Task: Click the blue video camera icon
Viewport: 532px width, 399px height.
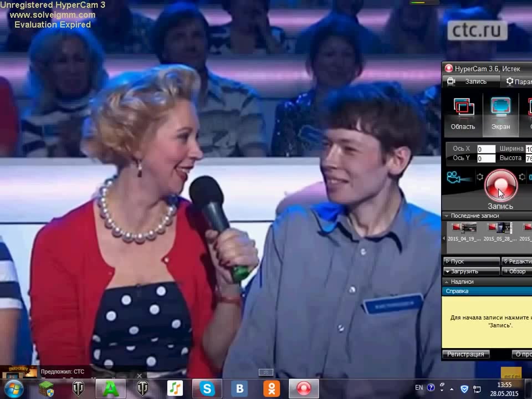Action: (x=454, y=177)
